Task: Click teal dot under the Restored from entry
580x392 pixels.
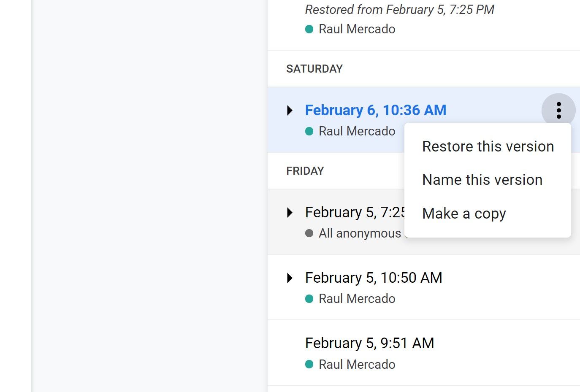Action: point(309,29)
